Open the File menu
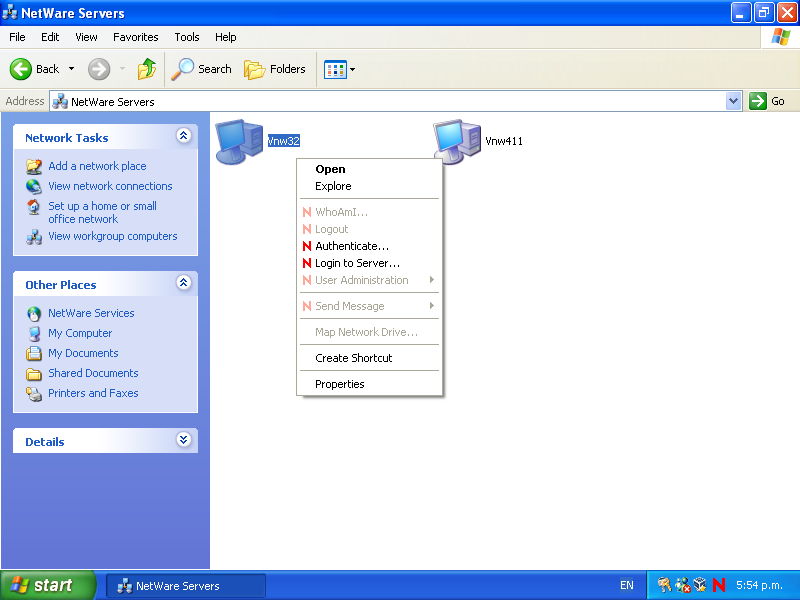800x600 pixels. pyautogui.click(x=17, y=37)
